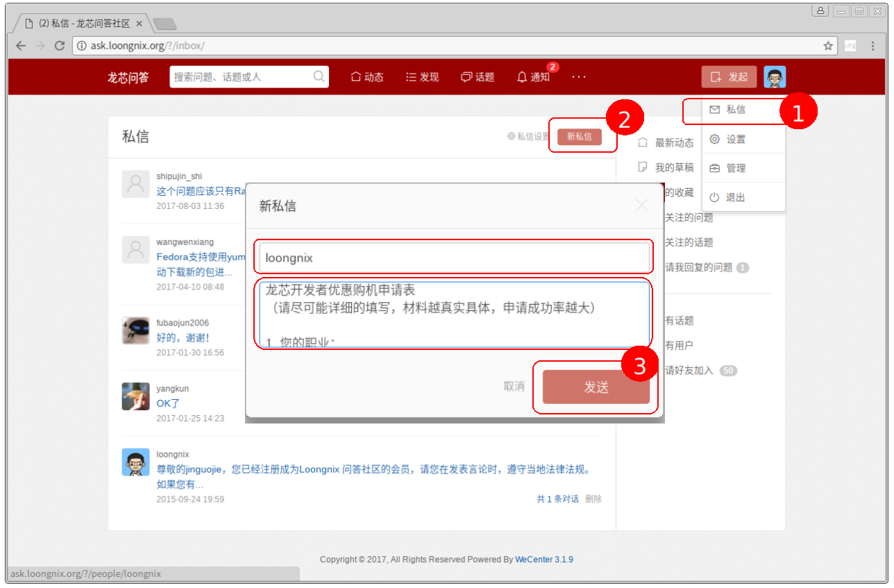Click the 发起 button

coord(729,77)
